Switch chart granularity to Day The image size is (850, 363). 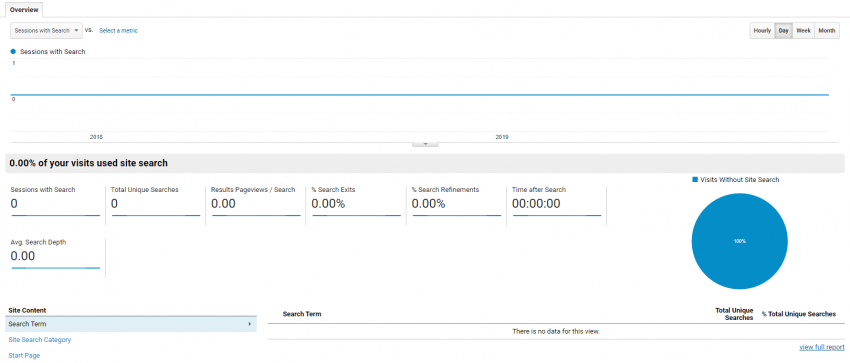[x=783, y=31]
